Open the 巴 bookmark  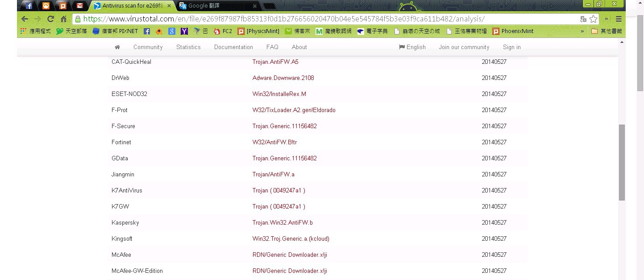pos(201,31)
